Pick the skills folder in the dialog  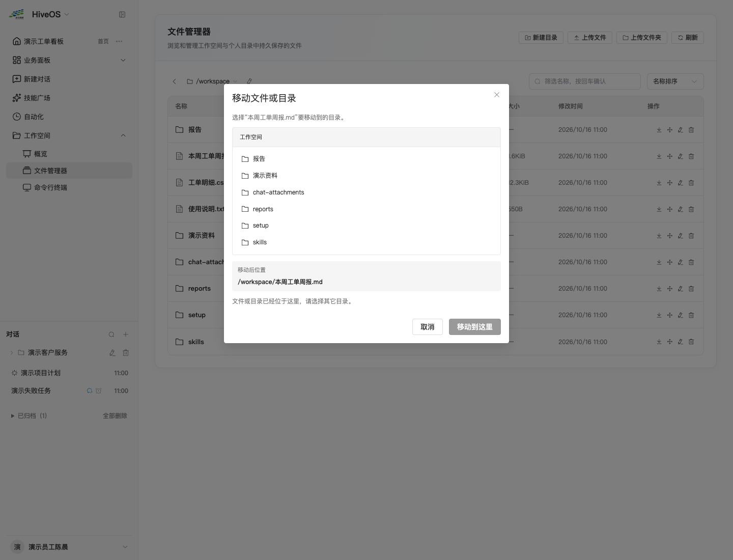tap(366, 242)
